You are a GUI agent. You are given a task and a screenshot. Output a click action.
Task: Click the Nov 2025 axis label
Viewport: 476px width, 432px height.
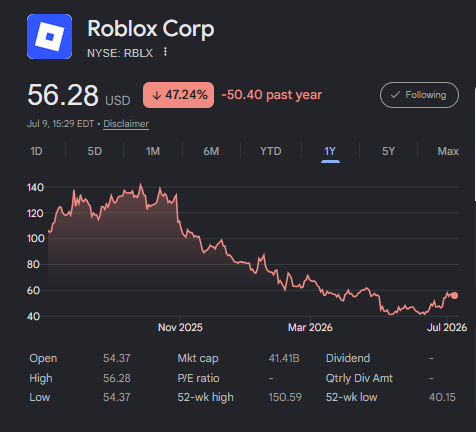(x=180, y=327)
